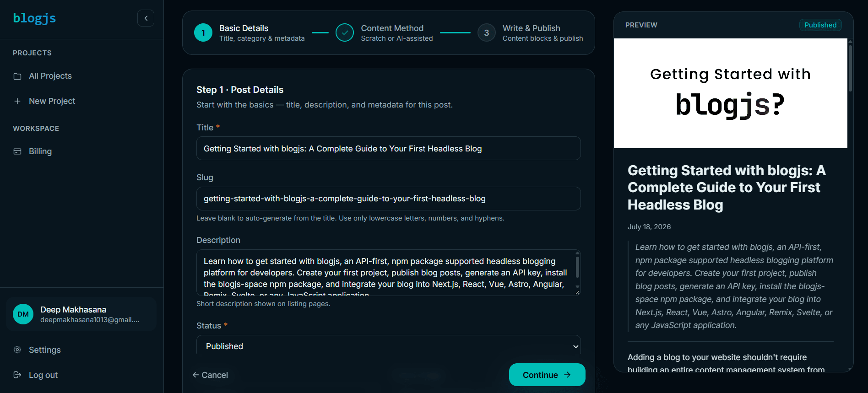The image size is (868, 393).
Task: Click the user email 'deepmakhasana1013@gmail....'
Action: (x=90, y=320)
